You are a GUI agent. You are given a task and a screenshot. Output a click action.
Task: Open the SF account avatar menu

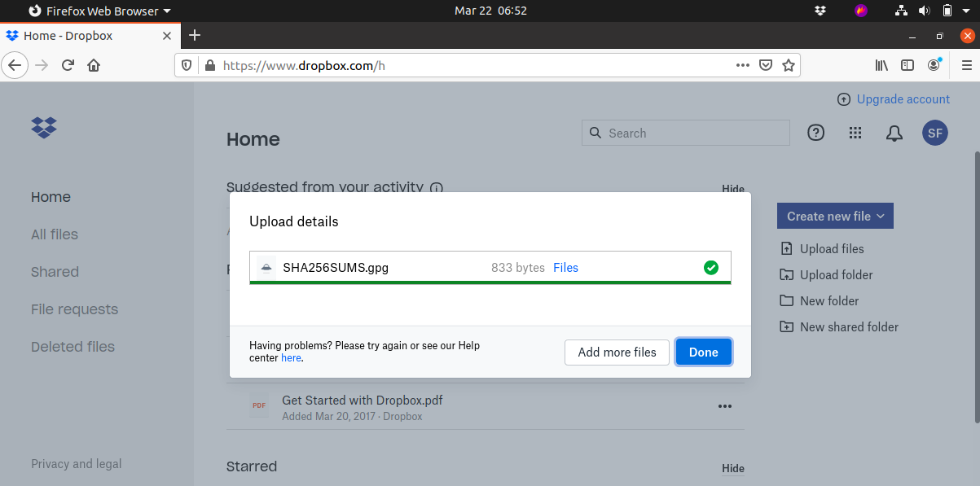click(x=935, y=133)
